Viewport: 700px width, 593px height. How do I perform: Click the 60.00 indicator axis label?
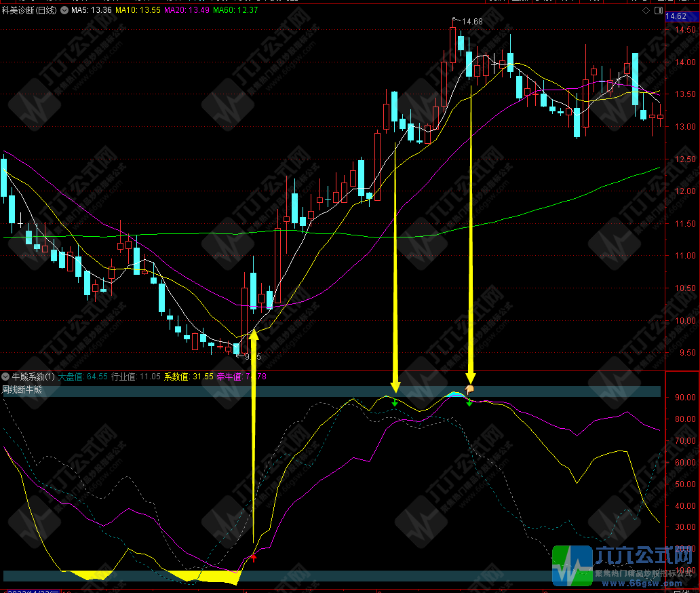[685, 462]
